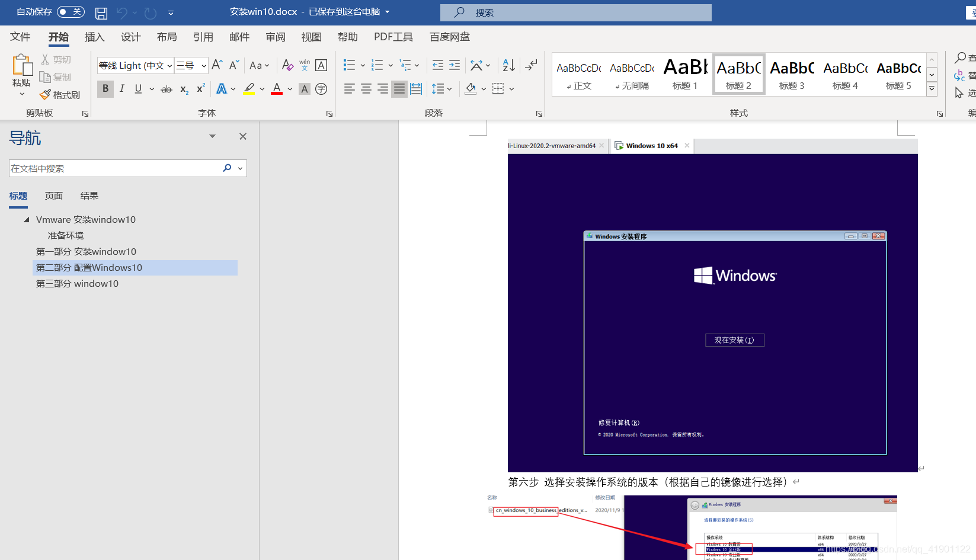
Task: Click the increase font size icon
Action: [217, 65]
